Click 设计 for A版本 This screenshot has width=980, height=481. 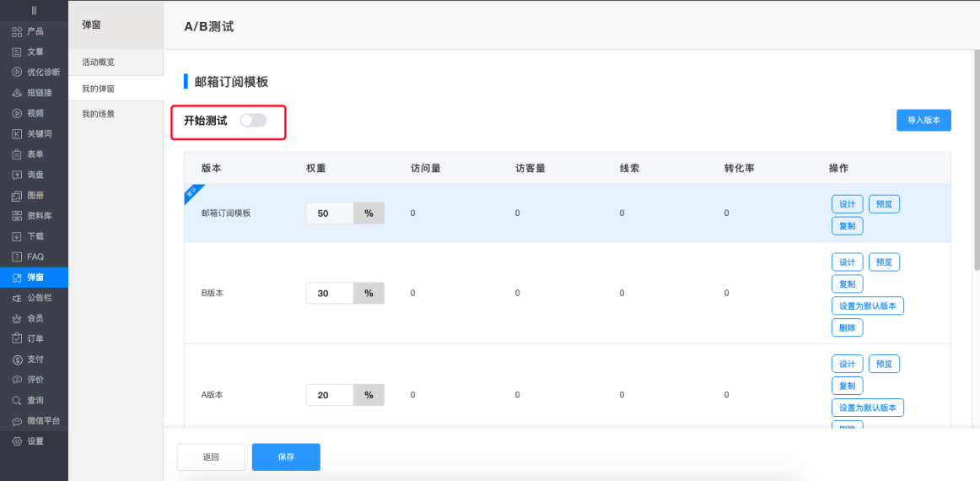847,364
